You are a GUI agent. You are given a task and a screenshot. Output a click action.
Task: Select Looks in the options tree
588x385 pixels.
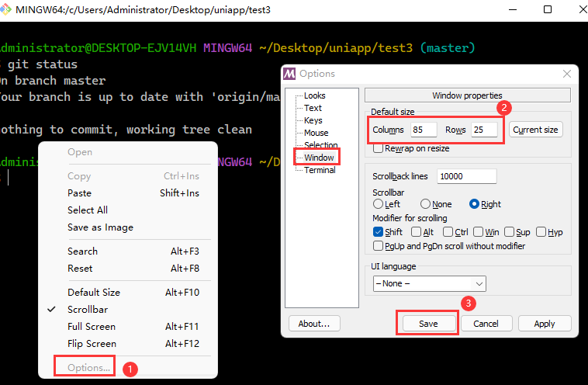(x=315, y=95)
